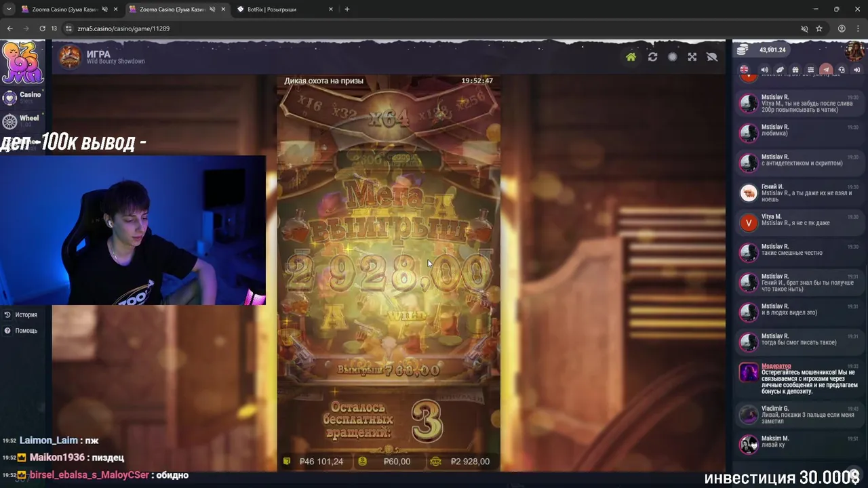Switch to the first Zooma Casino tab
The height and width of the screenshot is (488, 868).
coord(64,9)
